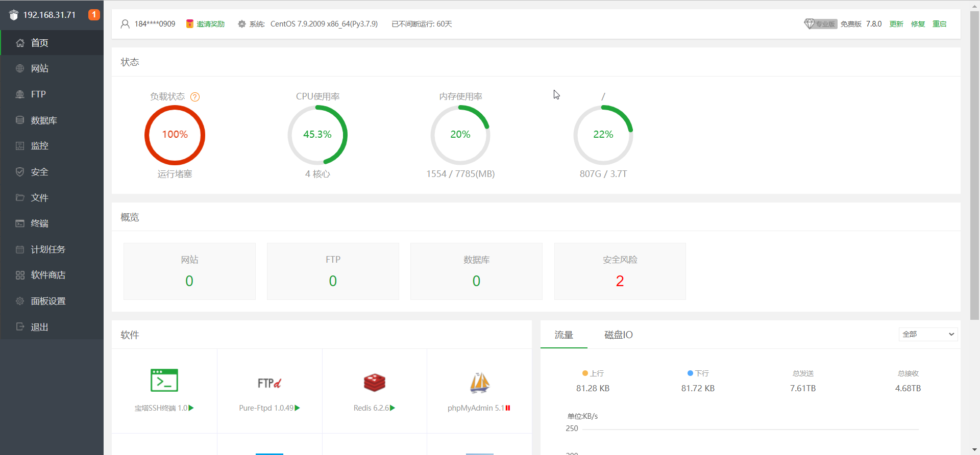Click the 20% memory usage gauge

[x=460, y=135]
